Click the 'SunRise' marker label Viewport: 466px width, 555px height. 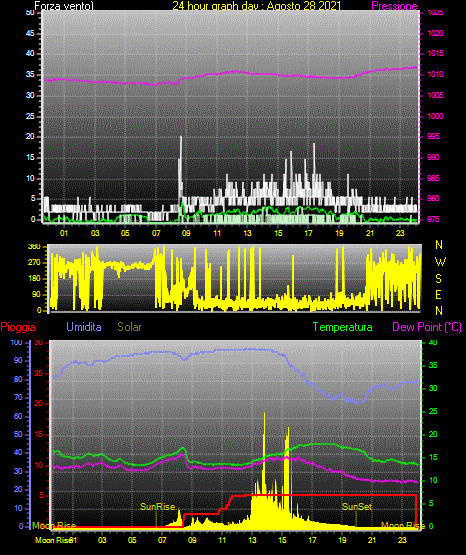pyautogui.click(x=157, y=507)
